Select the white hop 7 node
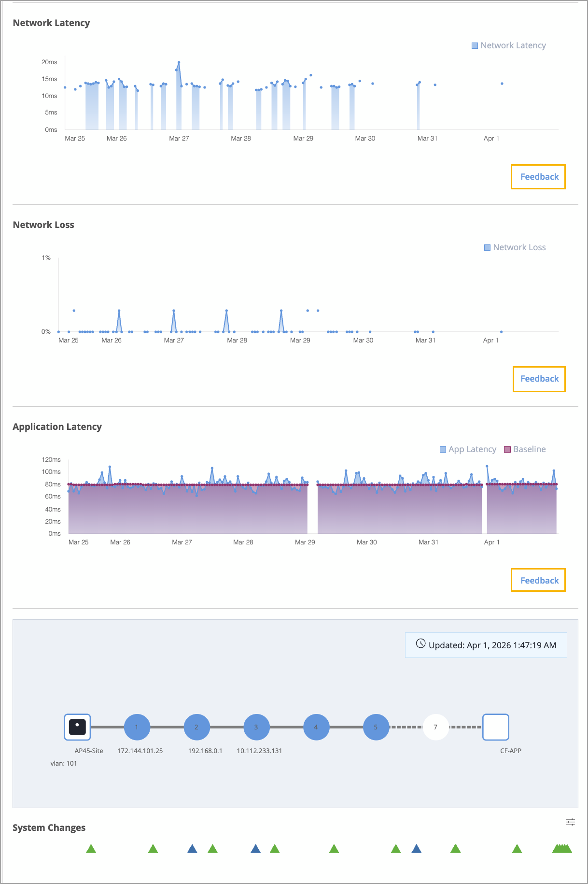 coord(435,727)
